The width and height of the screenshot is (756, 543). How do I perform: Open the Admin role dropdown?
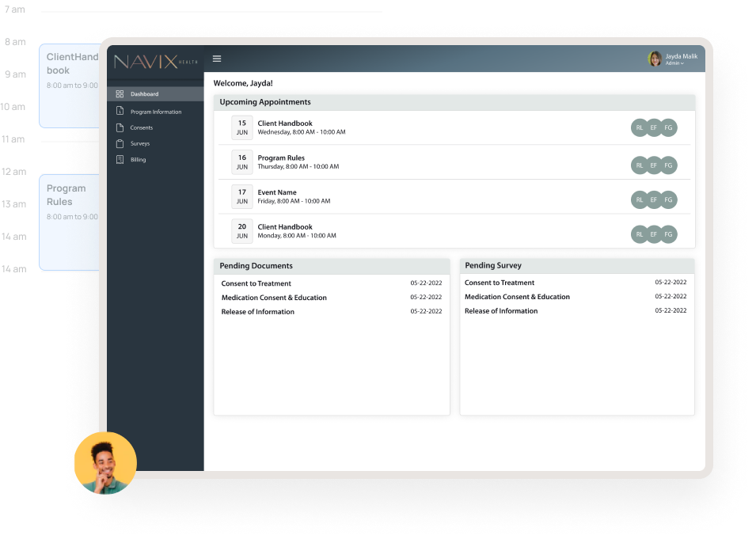point(674,63)
